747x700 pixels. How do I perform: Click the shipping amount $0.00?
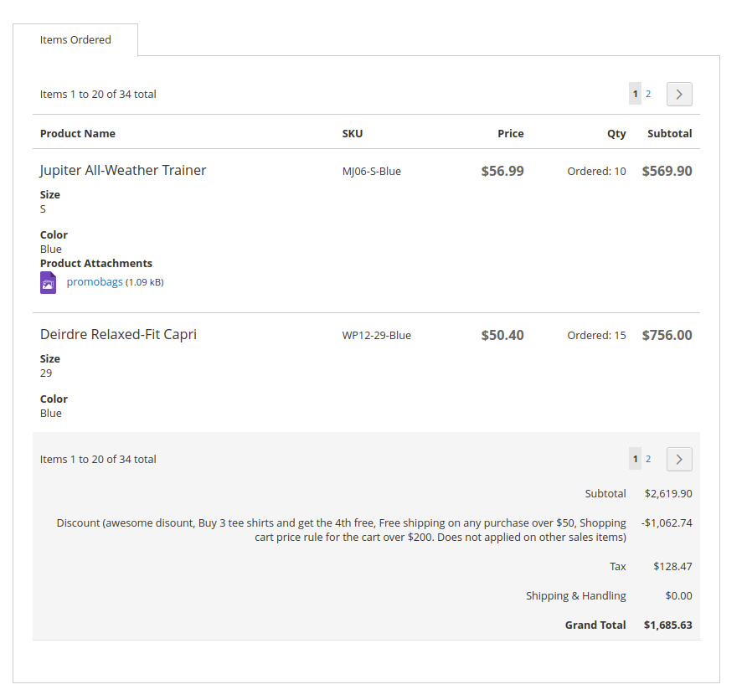tap(678, 595)
